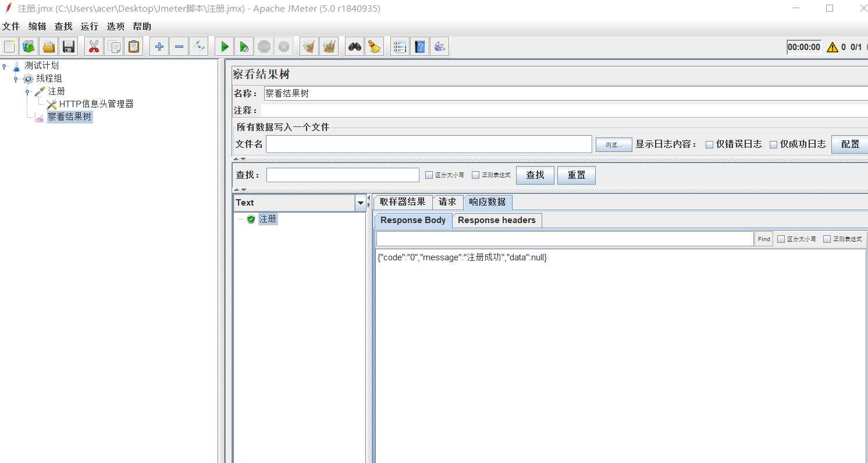Click into the 查找 search text field
The height and width of the screenshot is (463, 868).
click(x=343, y=175)
